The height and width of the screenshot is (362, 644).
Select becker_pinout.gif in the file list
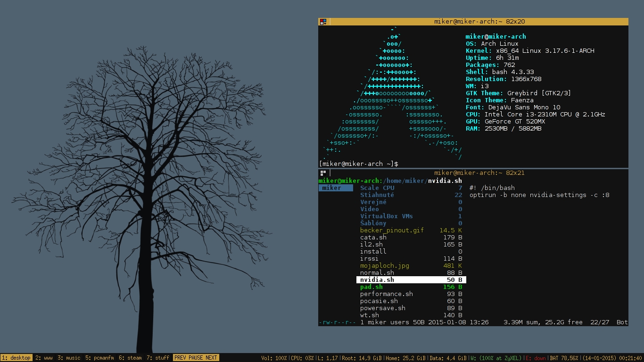(x=411, y=230)
